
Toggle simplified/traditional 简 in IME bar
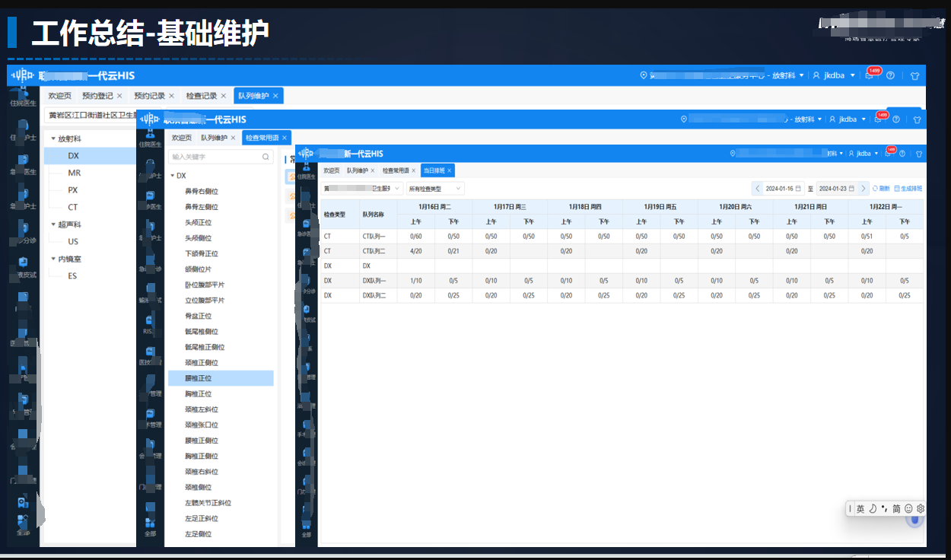click(x=896, y=508)
